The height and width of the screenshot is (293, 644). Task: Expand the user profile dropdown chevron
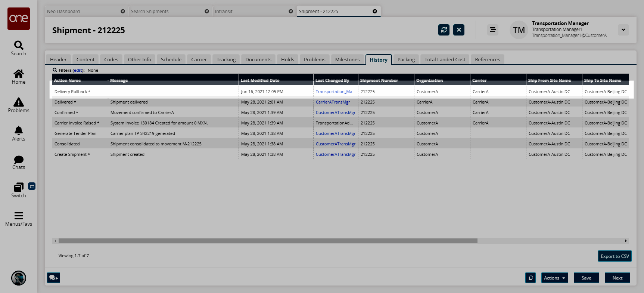[x=623, y=30]
